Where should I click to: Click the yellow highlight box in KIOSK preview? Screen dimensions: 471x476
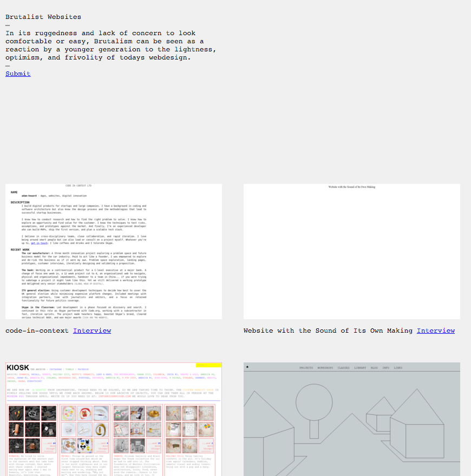[x=208, y=365]
